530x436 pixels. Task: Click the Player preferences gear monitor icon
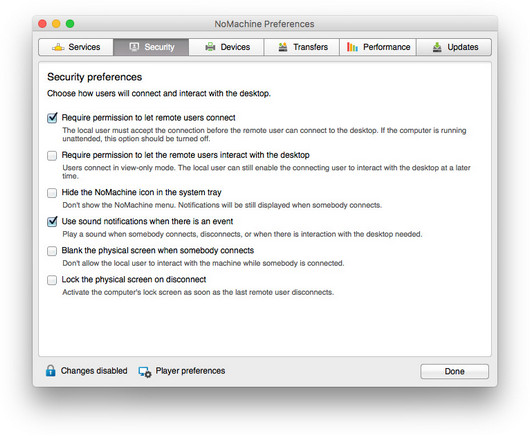pos(145,372)
